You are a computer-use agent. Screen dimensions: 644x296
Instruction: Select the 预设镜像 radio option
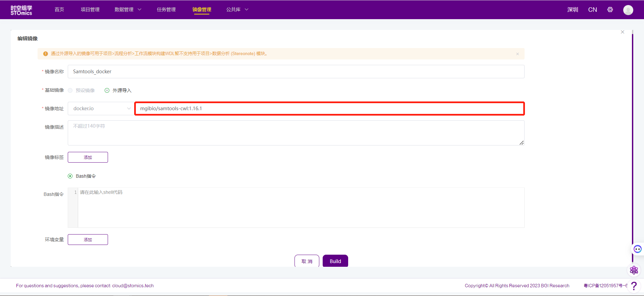point(70,90)
